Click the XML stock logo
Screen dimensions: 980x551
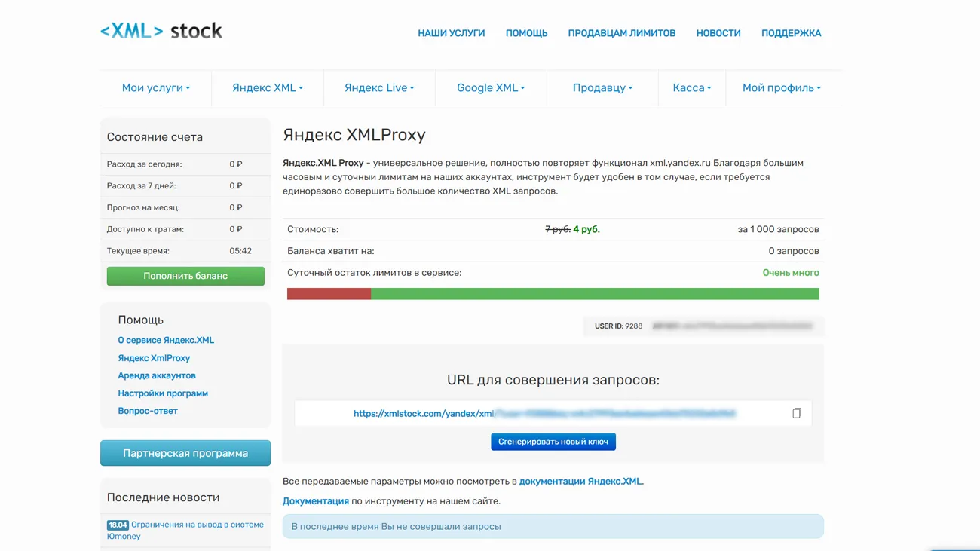click(161, 31)
